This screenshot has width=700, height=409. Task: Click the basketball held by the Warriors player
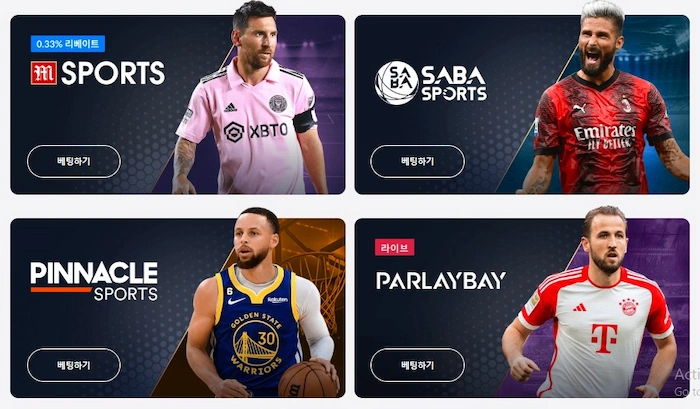pyautogui.click(x=308, y=379)
